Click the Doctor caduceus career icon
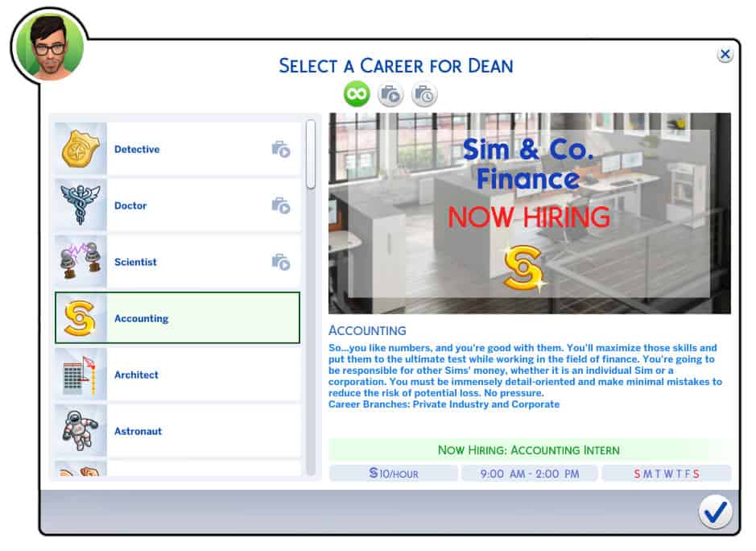 [81, 205]
